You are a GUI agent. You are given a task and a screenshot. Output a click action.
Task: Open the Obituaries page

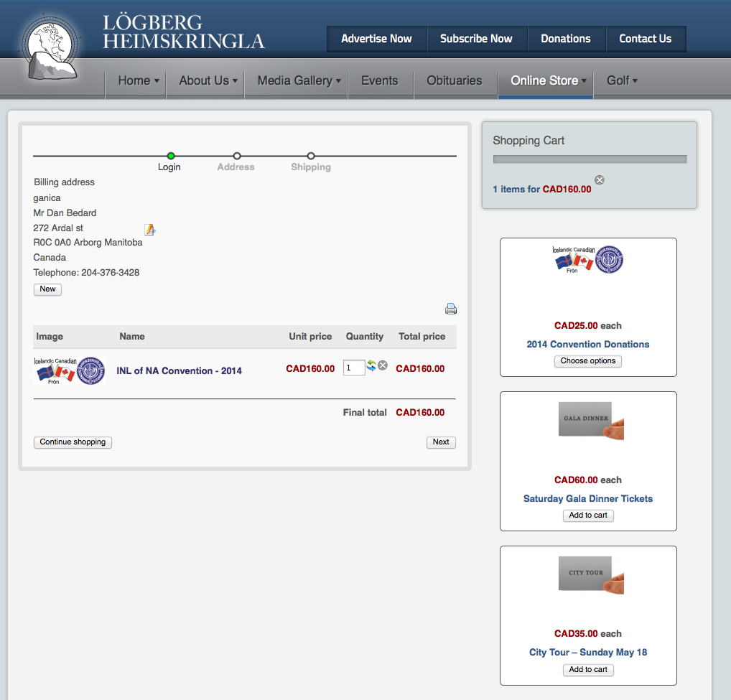[x=454, y=80]
